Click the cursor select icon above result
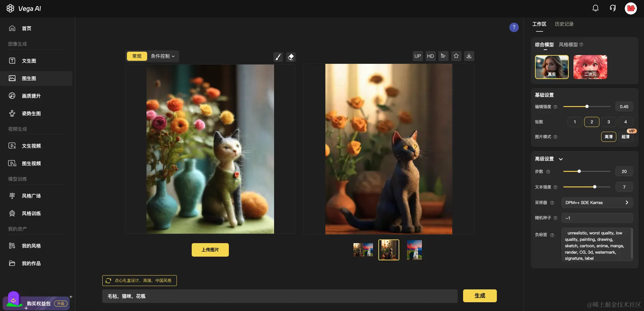Image resolution: width=644 pixels, height=311 pixels. click(443, 56)
